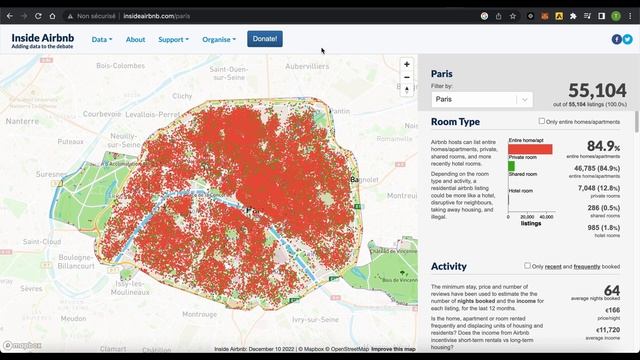Click the €166 price/night value
640x360 pixels.
[x=612, y=310]
